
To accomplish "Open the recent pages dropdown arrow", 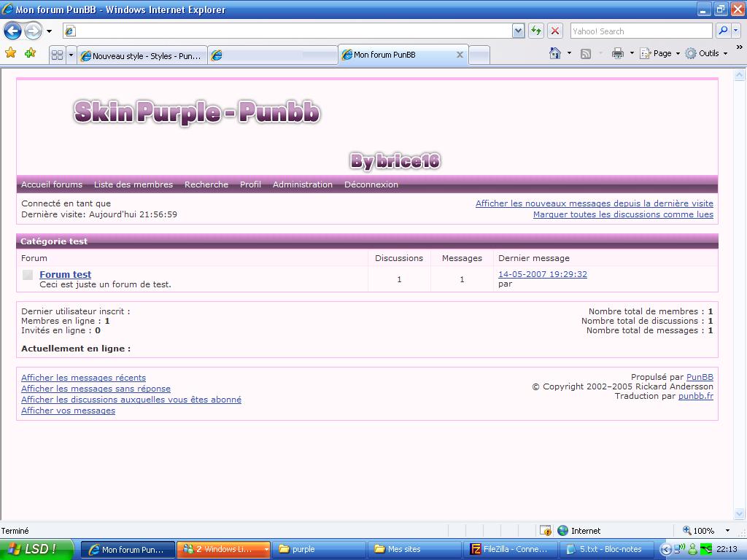I will [x=49, y=31].
